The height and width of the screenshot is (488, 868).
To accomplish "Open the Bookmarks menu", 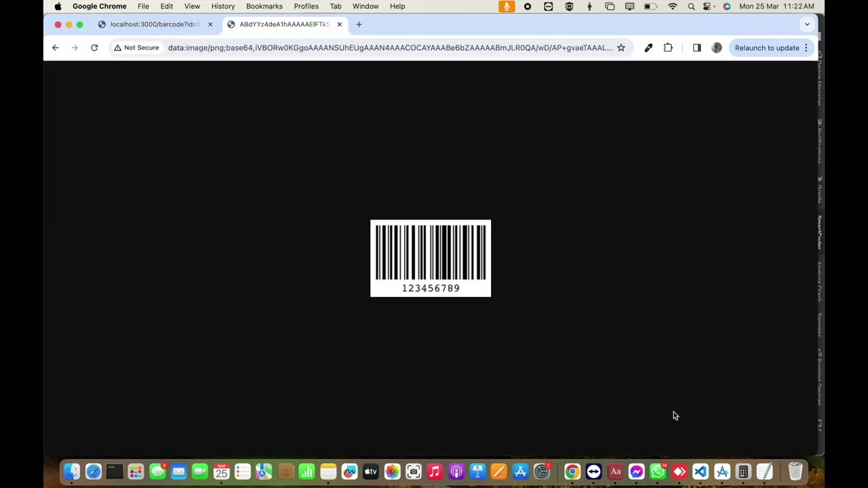I will [x=264, y=6].
